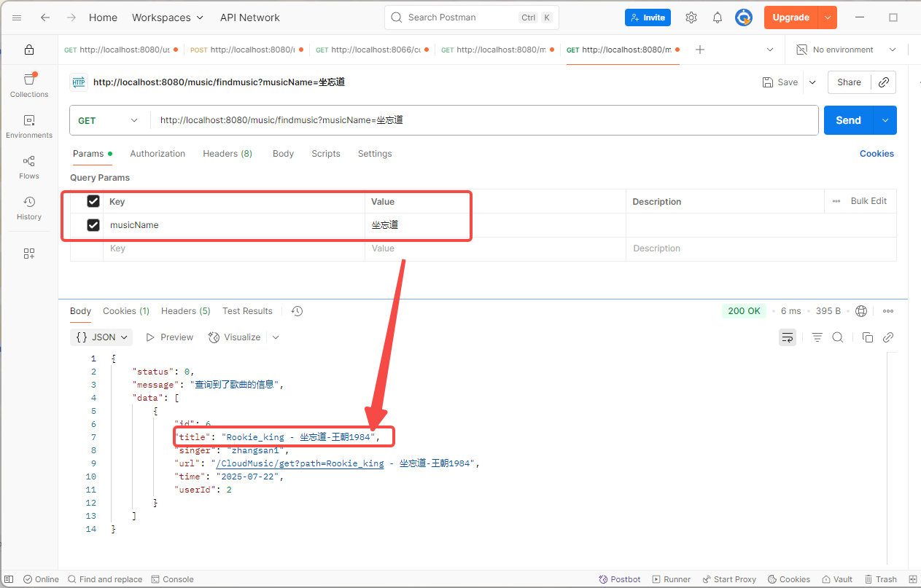Open the JSON format dropdown
921x588 pixels.
coord(102,337)
